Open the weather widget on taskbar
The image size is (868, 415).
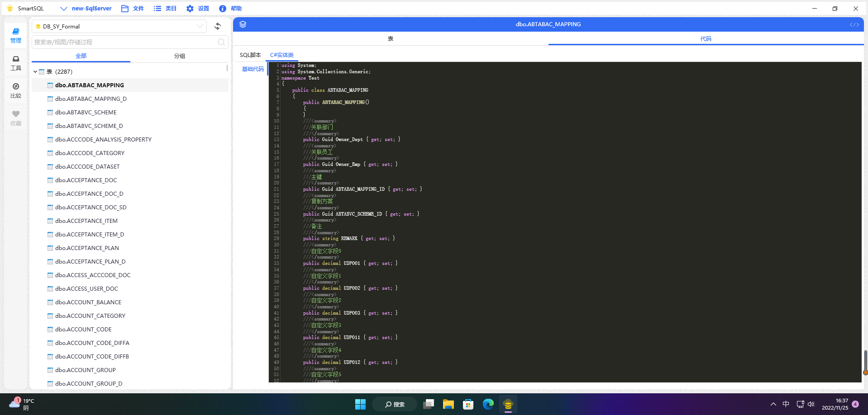(x=22, y=404)
